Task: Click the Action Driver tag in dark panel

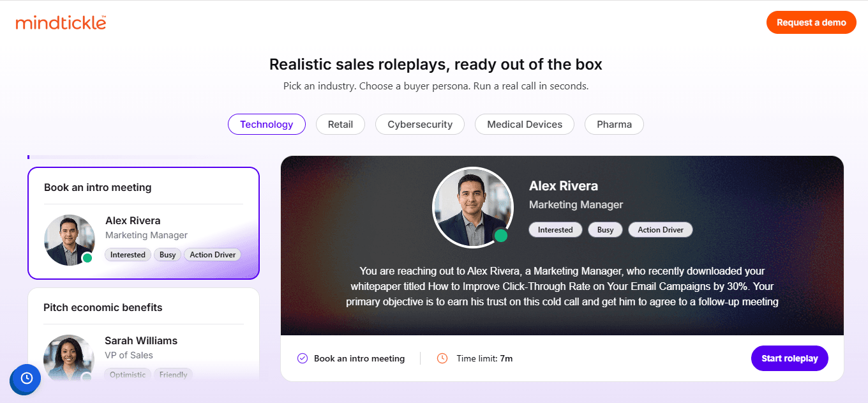Action: [x=661, y=230]
